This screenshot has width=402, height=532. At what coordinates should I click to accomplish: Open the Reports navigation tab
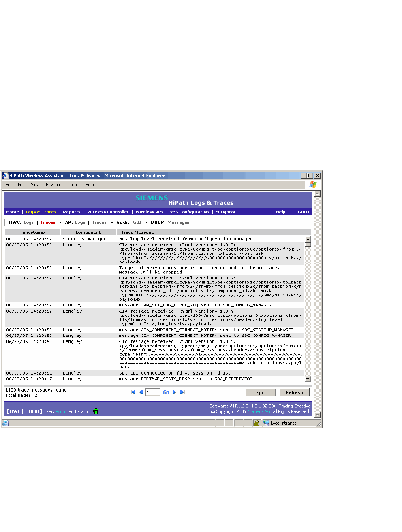point(72,212)
